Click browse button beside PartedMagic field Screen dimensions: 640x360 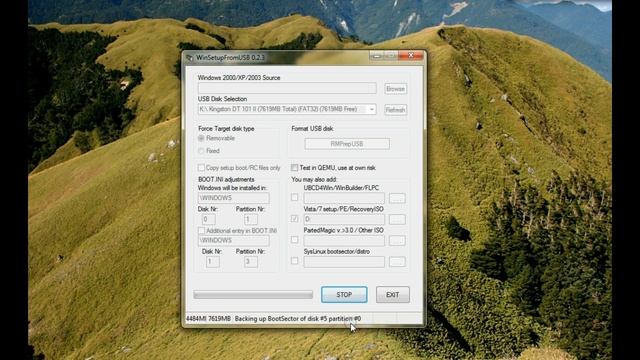(x=397, y=240)
